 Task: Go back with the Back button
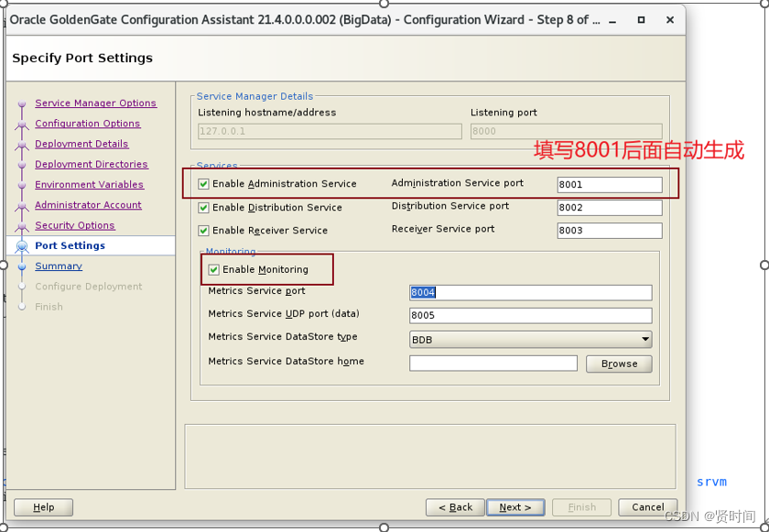[x=455, y=507]
